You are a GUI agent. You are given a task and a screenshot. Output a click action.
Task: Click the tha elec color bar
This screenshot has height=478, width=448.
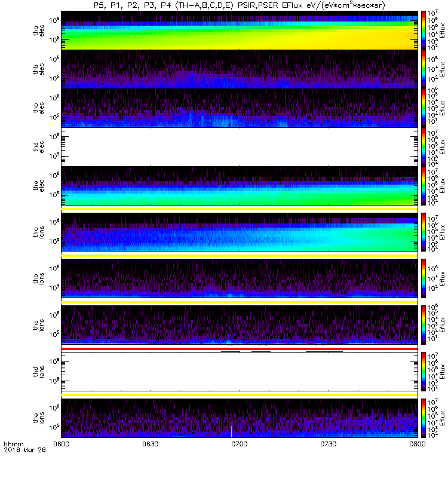[x=424, y=30]
